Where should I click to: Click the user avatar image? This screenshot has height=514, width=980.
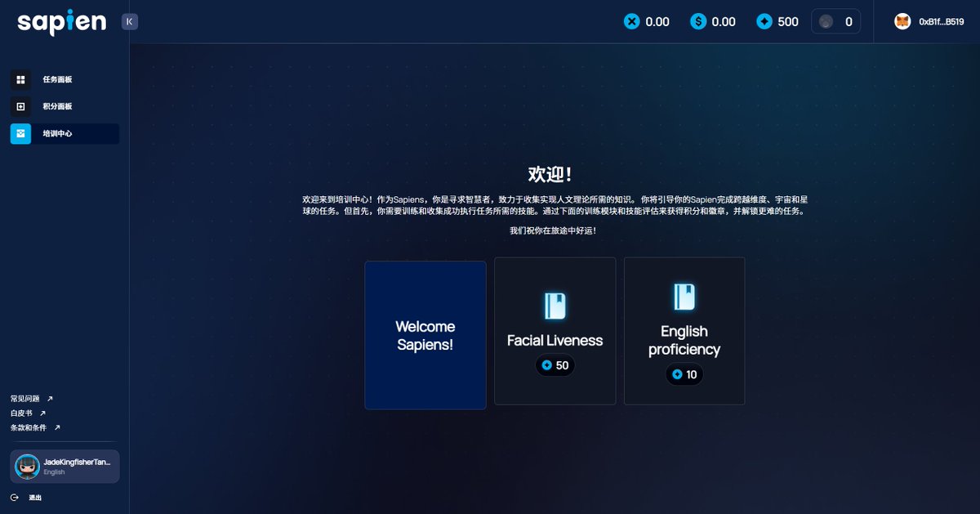(x=27, y=467)
